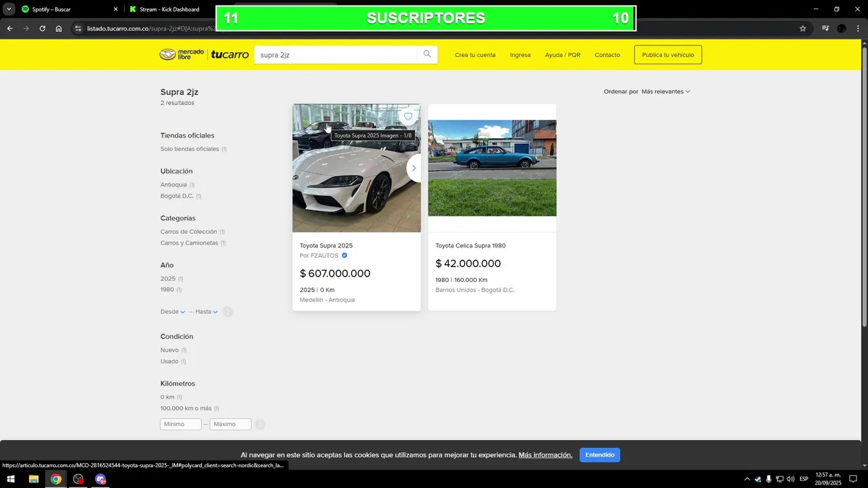Favorite the Toyota Supra 2025 with heart icon
Image resolution: width=868 pixels, height=488 pixels.
pyautogui.click(x=408, y=117)
